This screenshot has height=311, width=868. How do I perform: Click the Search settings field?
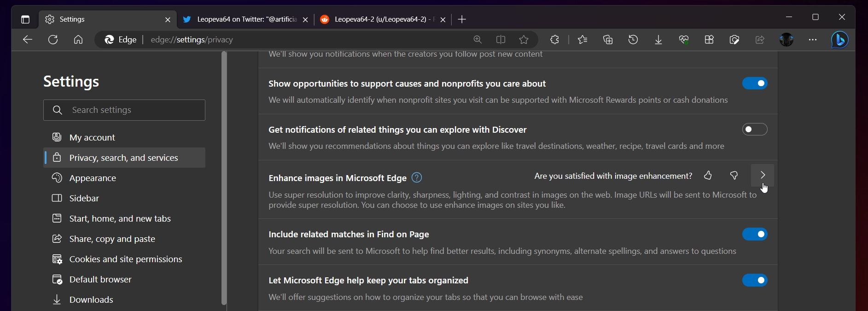(x=124, y=110)
